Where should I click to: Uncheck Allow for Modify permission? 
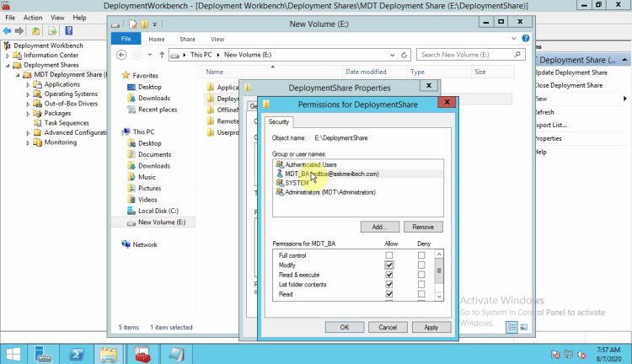pos(389,265)
